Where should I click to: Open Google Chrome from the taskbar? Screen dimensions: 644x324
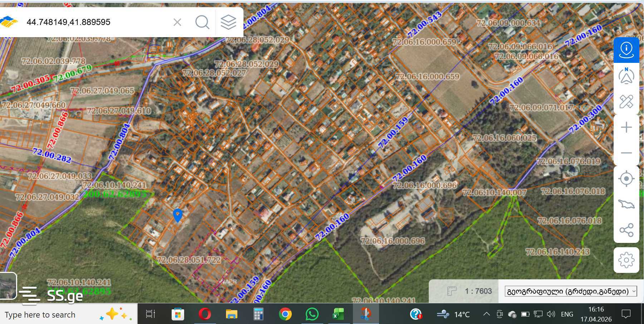tap(285, 314)
